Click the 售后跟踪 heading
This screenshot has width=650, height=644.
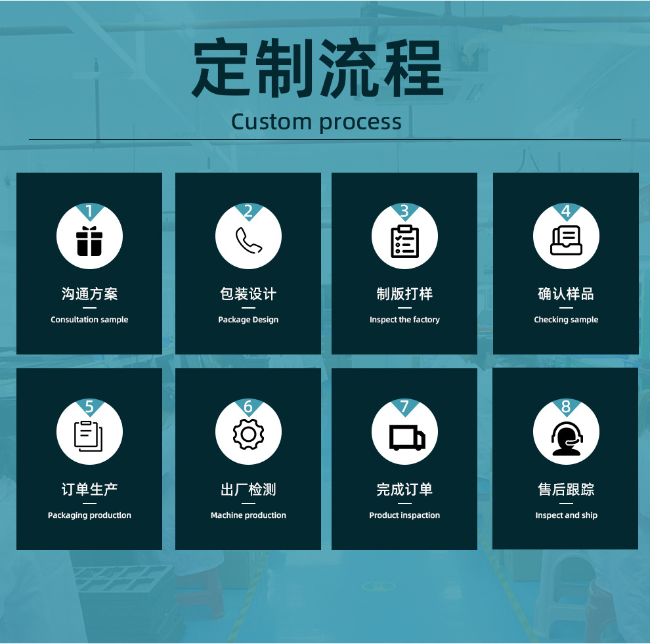click(566, 490)
